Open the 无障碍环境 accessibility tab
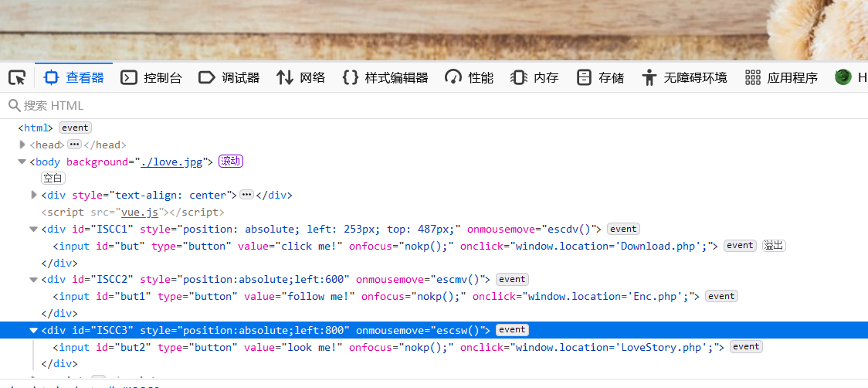The height and width of the screenshot is (388, 868). [x=683, y=77]
